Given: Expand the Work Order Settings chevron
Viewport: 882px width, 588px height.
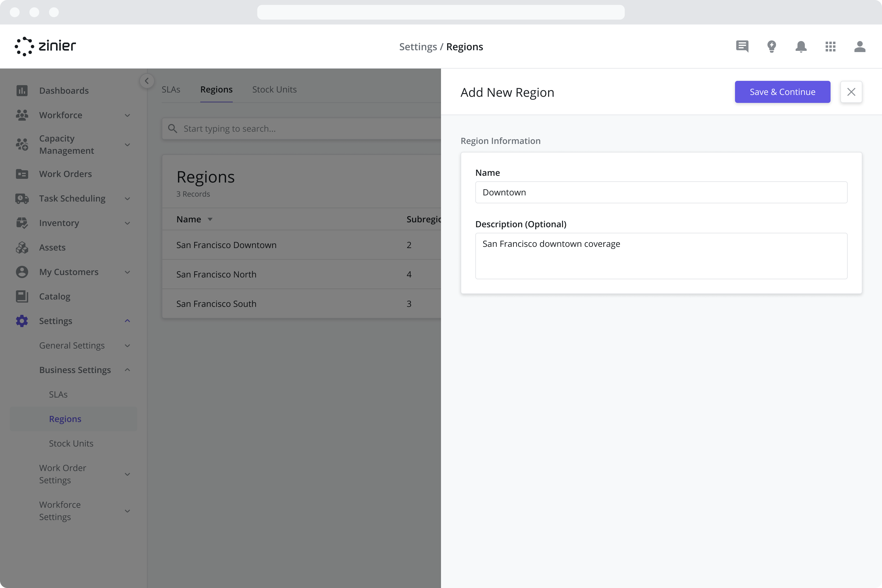Looking at the screenshot, I should 127,474.
